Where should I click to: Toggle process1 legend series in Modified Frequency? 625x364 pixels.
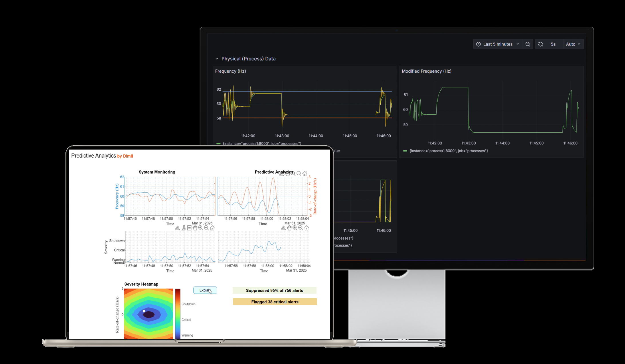(x=448, y=151)
